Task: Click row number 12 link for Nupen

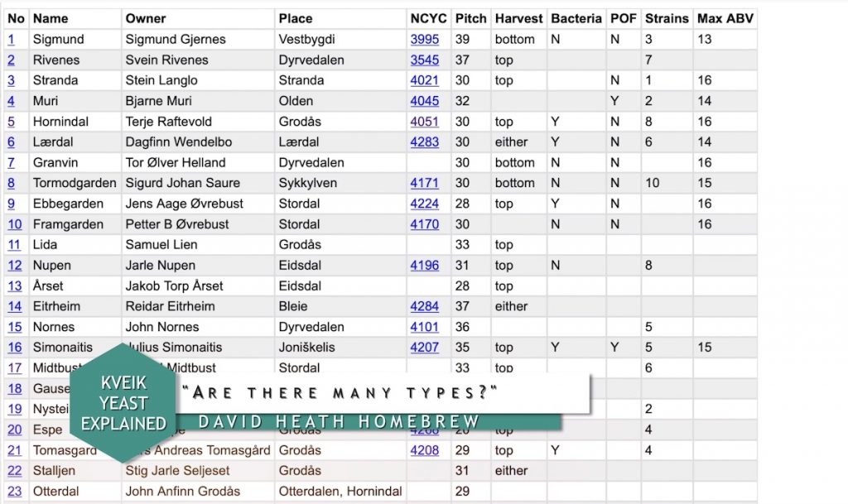Action: tap(15, 266)
